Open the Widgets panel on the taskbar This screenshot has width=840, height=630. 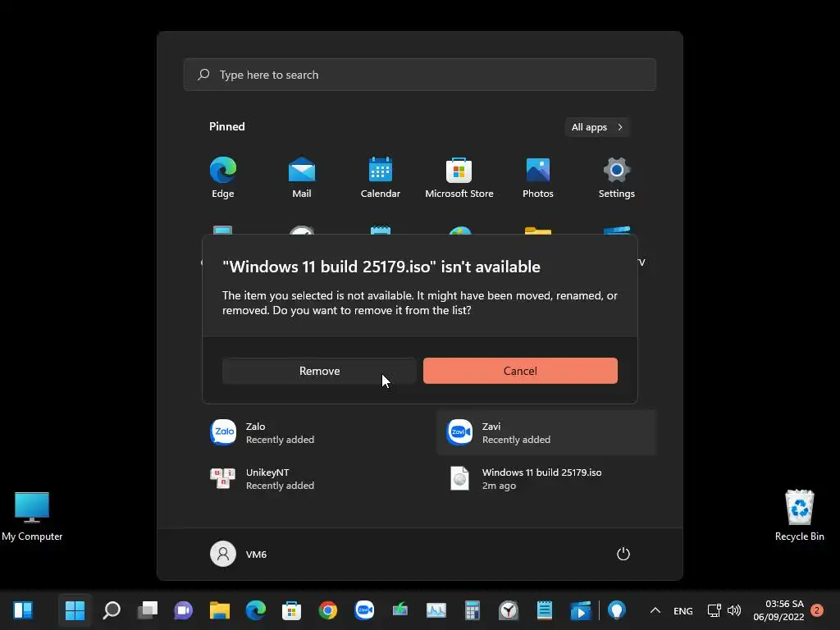[23, 610]
